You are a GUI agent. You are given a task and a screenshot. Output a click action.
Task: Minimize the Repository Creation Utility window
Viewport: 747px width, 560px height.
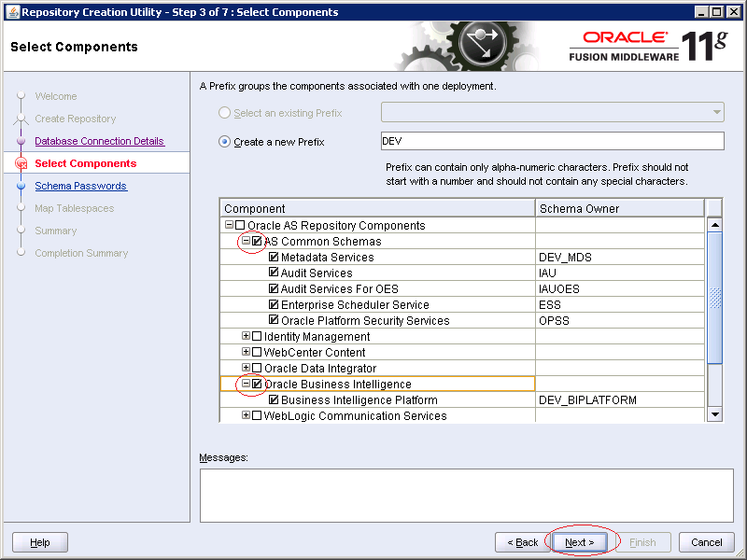point(700,12)
